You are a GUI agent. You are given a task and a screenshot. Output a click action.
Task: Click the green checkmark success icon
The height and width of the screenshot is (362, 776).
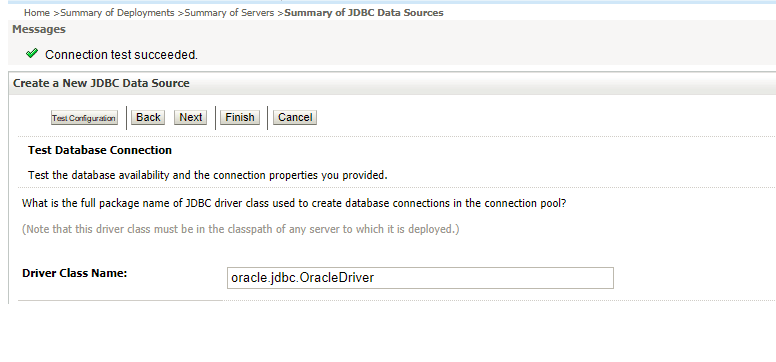(32, 53)
